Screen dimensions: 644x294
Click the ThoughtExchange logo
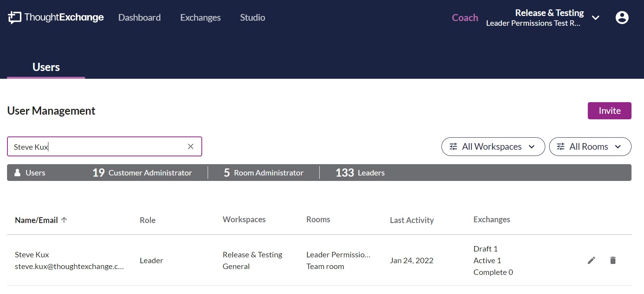(x=56, y=18)
